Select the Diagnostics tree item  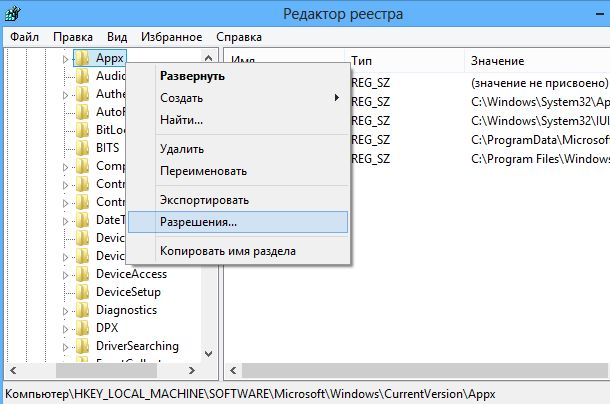[x=126, y=310]
